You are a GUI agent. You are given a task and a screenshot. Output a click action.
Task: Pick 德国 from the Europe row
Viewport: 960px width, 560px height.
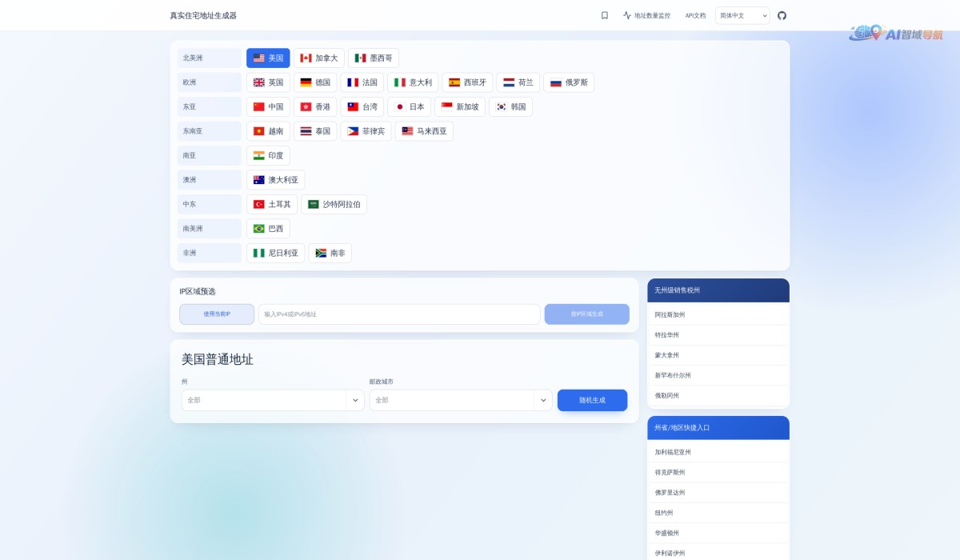tap(315, 82)
